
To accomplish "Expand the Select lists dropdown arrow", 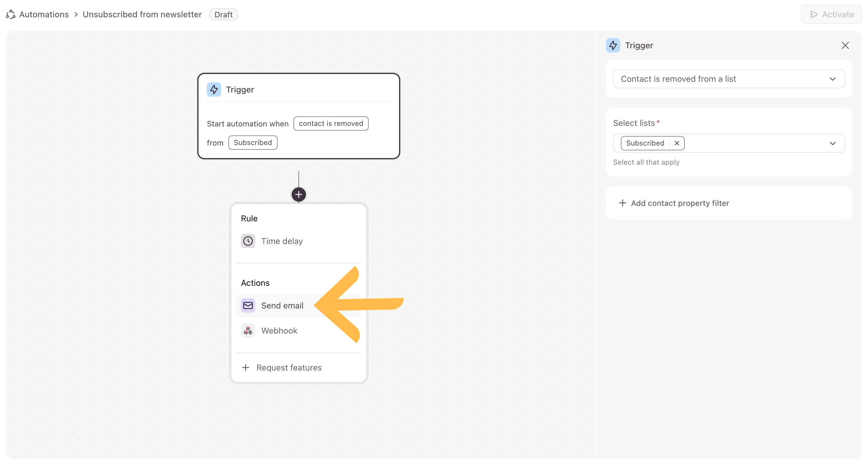I will point(832,143).
